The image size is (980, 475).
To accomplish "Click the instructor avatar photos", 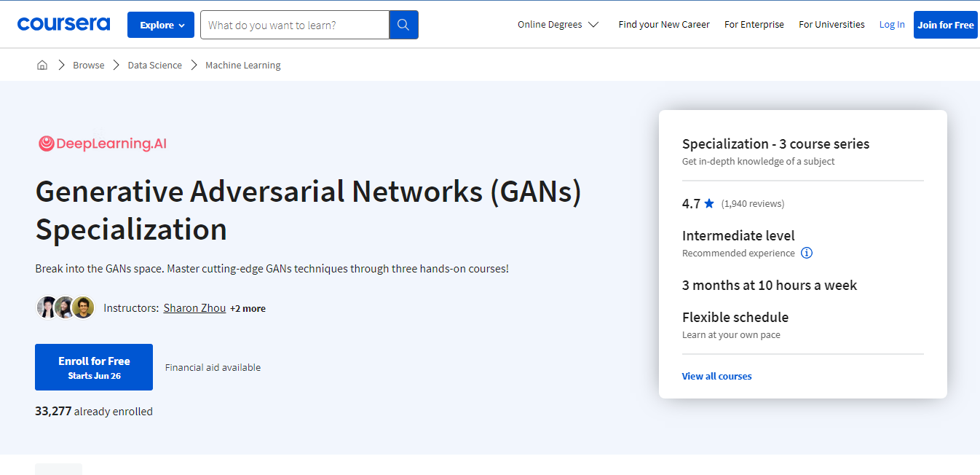I will 66,308.
